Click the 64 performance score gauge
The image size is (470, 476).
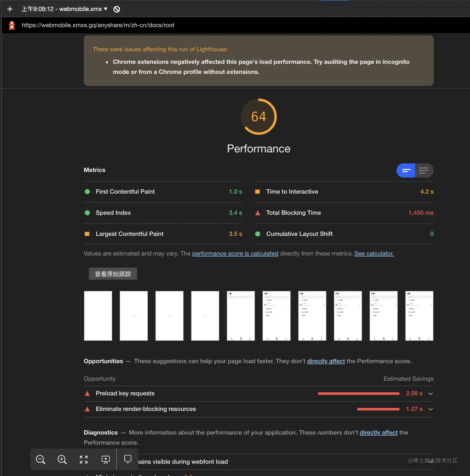259,117
